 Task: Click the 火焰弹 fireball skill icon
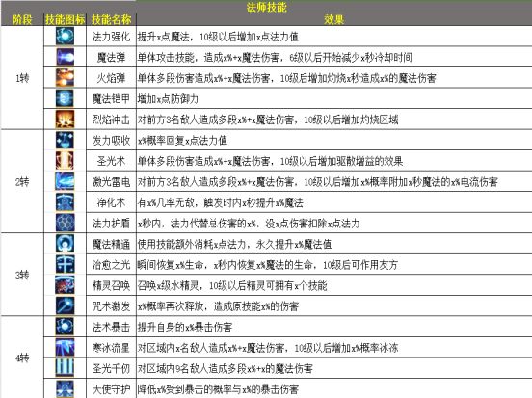coord(65,77)
